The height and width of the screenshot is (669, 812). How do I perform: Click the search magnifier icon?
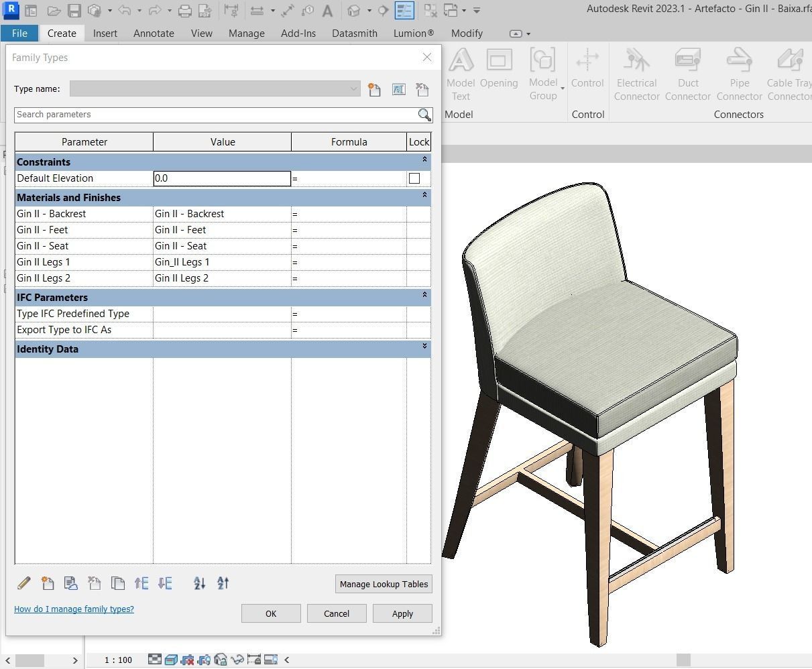point(424,115)
